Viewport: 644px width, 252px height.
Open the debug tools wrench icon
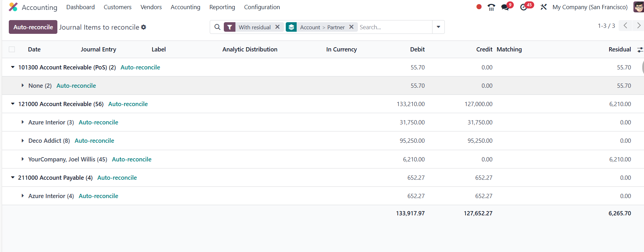tap(544, 7)
